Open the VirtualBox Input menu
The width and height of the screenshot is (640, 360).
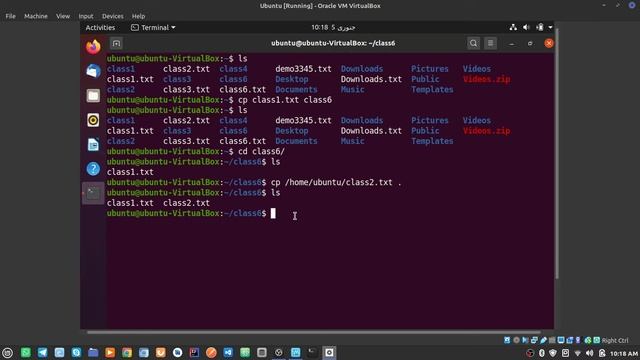86,16
